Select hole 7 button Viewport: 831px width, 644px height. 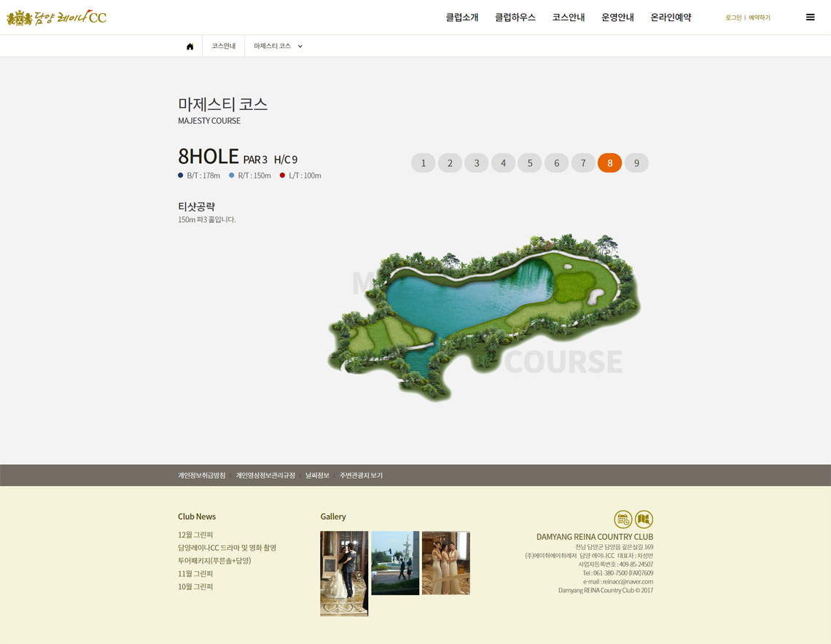(583, 162)
